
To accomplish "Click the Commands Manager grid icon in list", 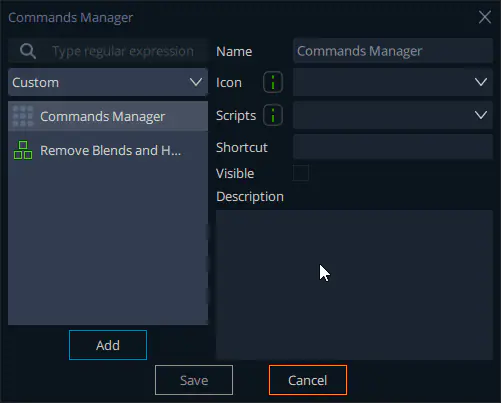I will (23, 116).
